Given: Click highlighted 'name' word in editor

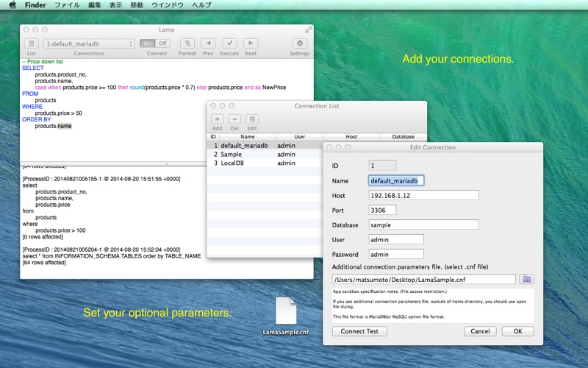Looking at the screenshot, I should click(x=65, y=126).
